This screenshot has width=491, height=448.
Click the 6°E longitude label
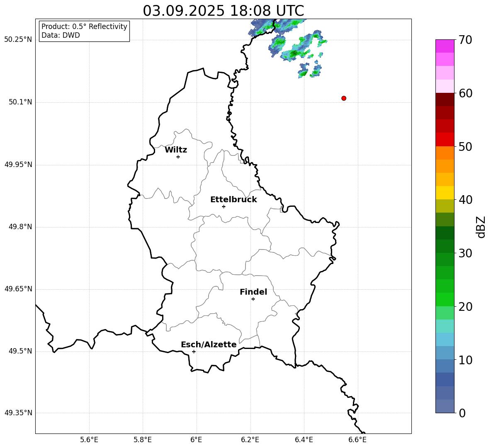[196, 440]
